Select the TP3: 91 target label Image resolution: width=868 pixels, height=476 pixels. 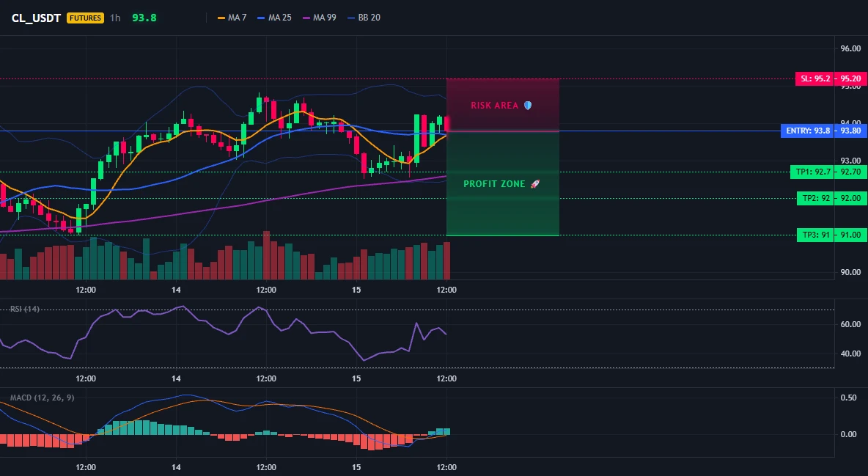815,235
